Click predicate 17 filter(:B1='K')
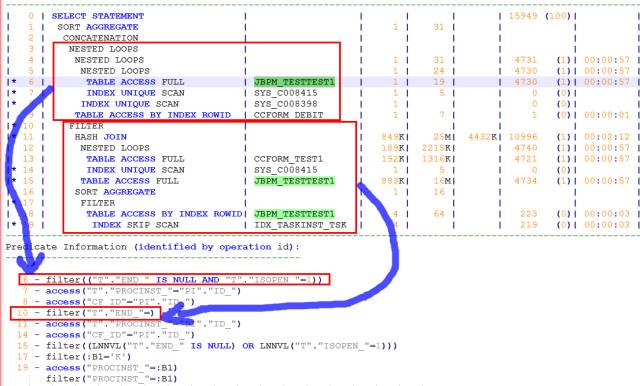 [73, 357]
